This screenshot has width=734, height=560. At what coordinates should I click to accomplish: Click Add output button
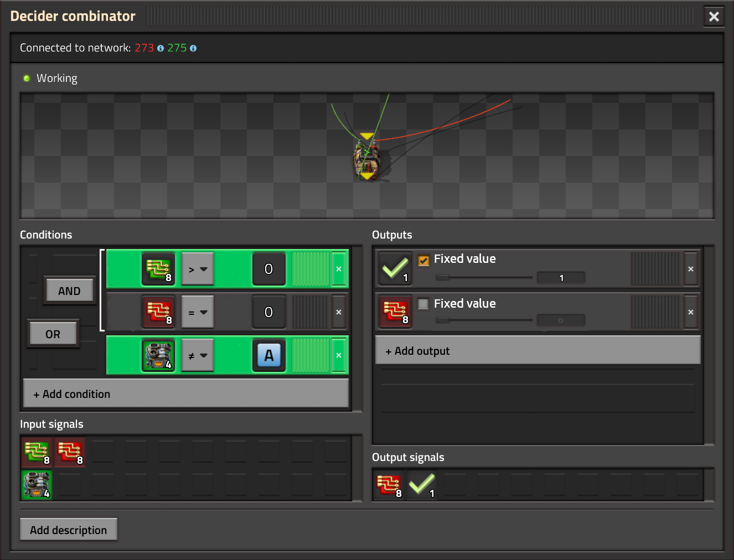point(537,351)
